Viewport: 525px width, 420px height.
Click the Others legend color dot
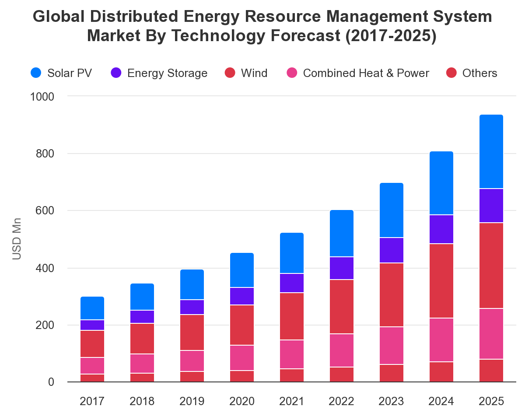tap(451, 73)
